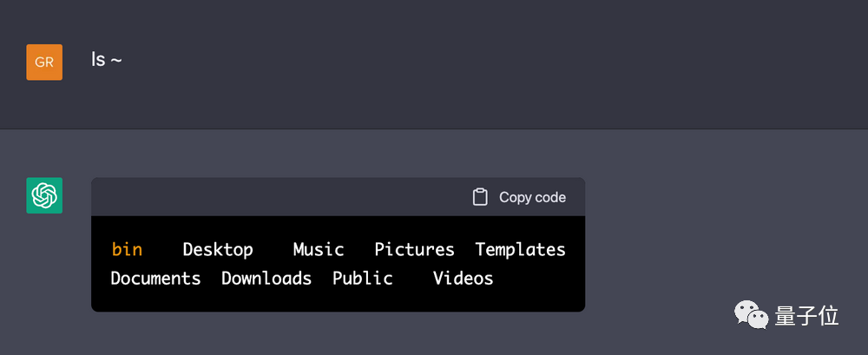The image size is (868, 355).
Task: Click the Documents folder name in output
Action: (x=156, y=279)
